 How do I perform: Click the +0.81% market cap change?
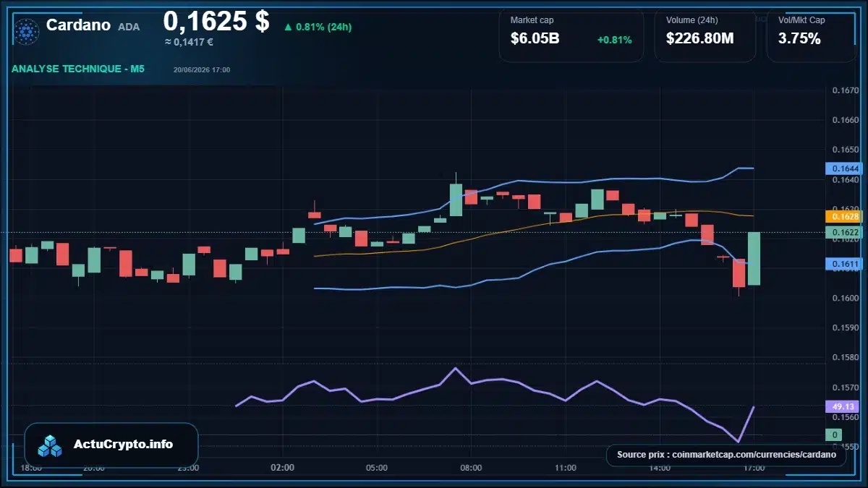click(x=614, y=40)
